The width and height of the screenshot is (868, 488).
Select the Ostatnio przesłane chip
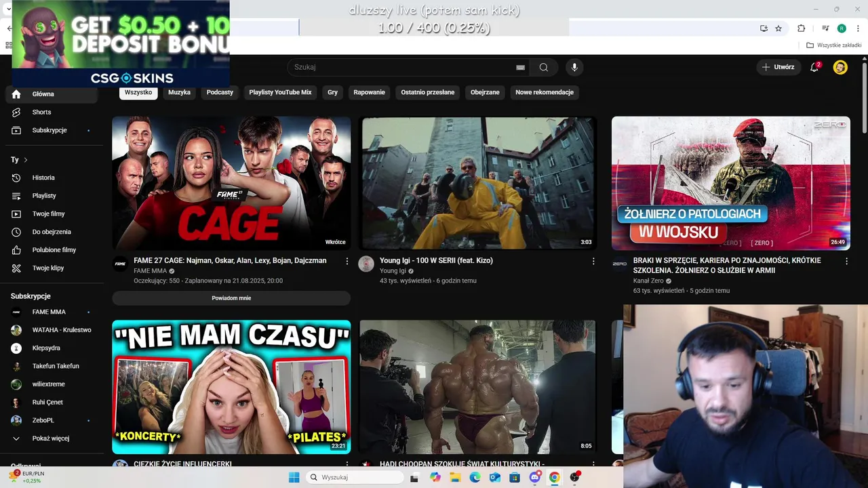tap(428, 92)
